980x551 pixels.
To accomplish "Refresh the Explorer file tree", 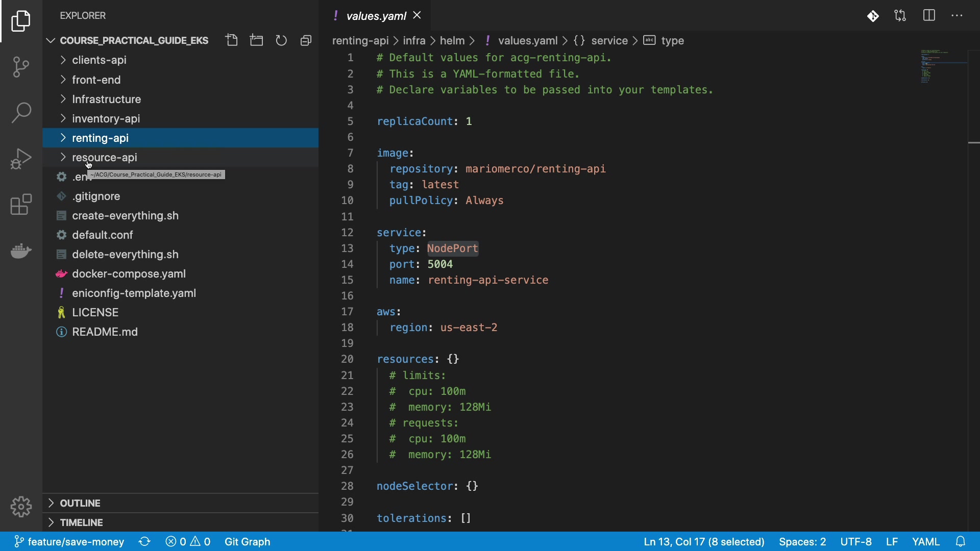I will [281, 40].
